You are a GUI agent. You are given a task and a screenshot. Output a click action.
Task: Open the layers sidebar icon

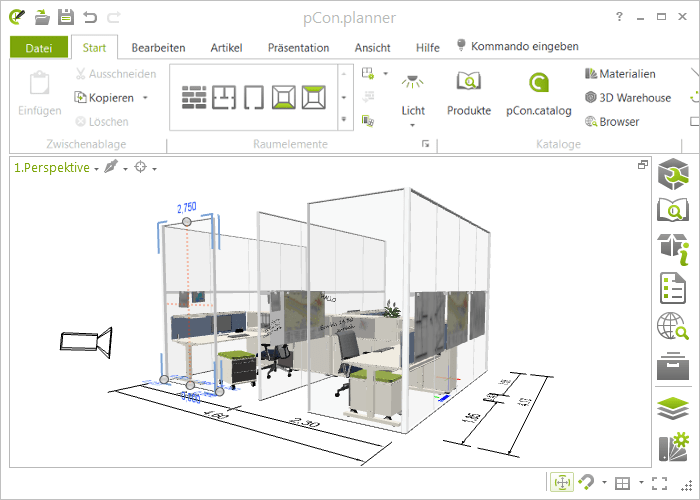[x=673, y=408]
